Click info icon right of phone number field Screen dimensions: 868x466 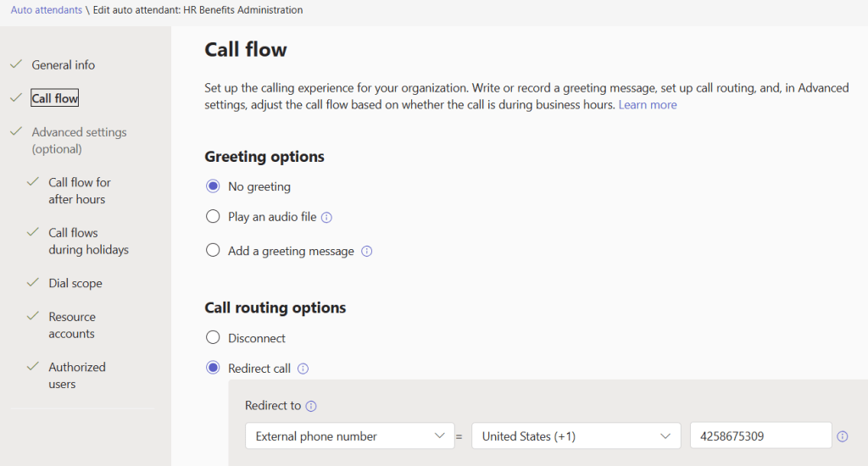(x=843, y=436)
